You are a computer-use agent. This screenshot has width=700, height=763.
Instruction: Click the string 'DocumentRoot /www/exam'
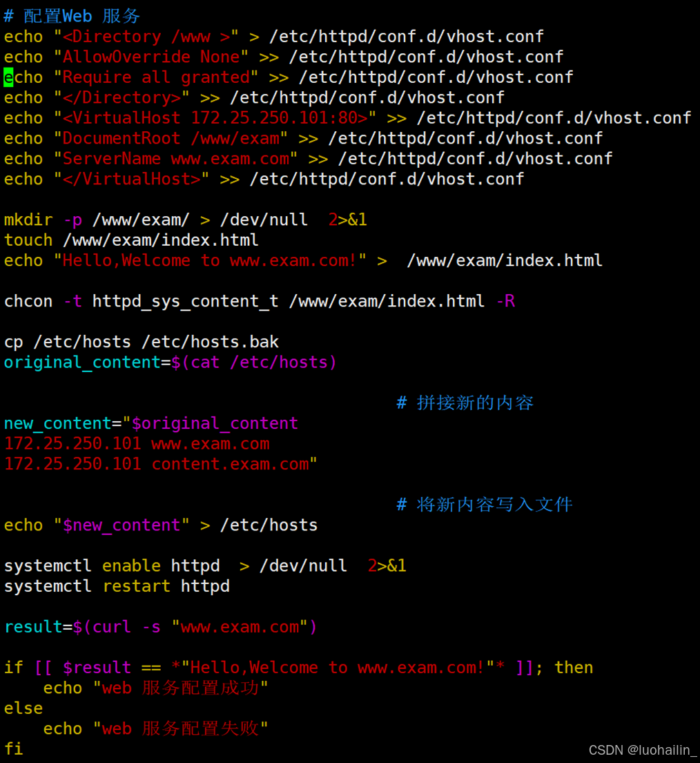pyautogui.click(x=171, y=139)
